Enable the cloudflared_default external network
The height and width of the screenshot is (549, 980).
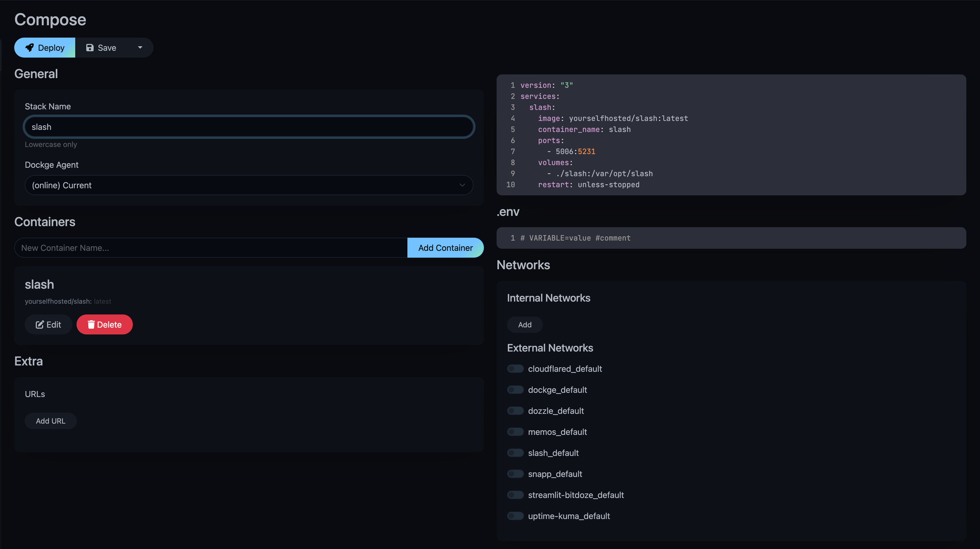coord(515,369)
